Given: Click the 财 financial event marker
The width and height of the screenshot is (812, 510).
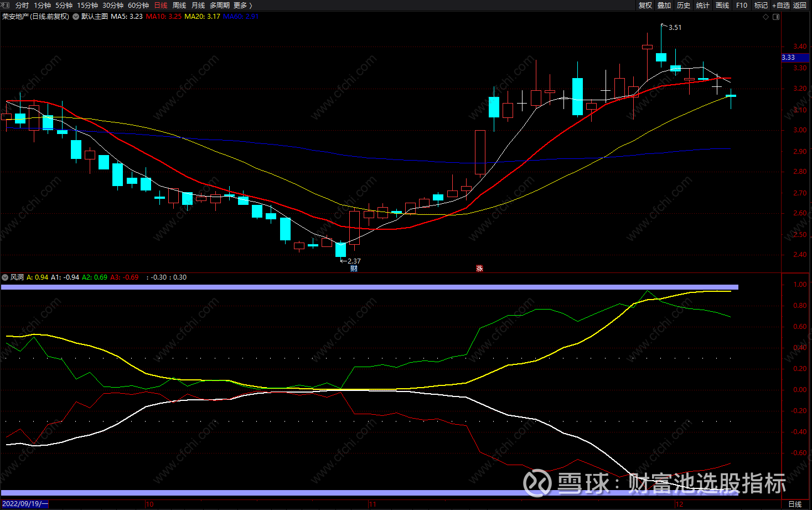Looking at the screenshot, I should coord(354,269).
